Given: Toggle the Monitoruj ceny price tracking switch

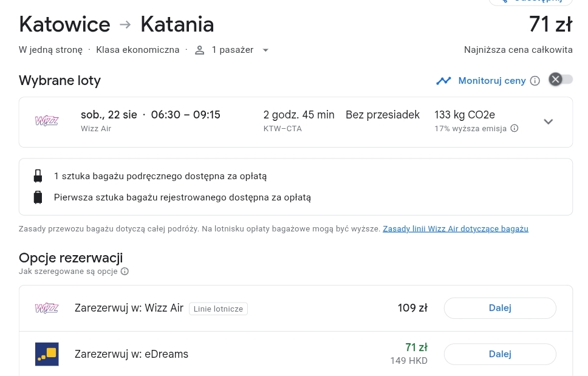Looking at the screenshot, I should point(561,80).
